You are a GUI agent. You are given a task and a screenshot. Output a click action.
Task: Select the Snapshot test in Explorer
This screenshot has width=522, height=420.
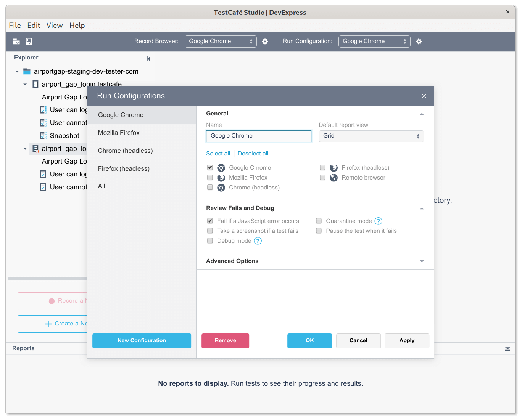tap(64, 136)
